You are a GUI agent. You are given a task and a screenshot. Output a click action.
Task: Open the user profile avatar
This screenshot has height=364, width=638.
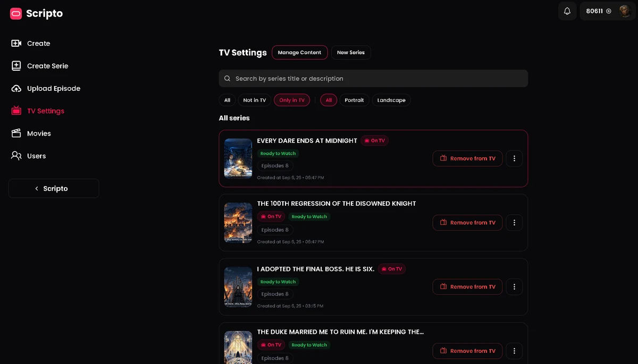tap(625, 11)
